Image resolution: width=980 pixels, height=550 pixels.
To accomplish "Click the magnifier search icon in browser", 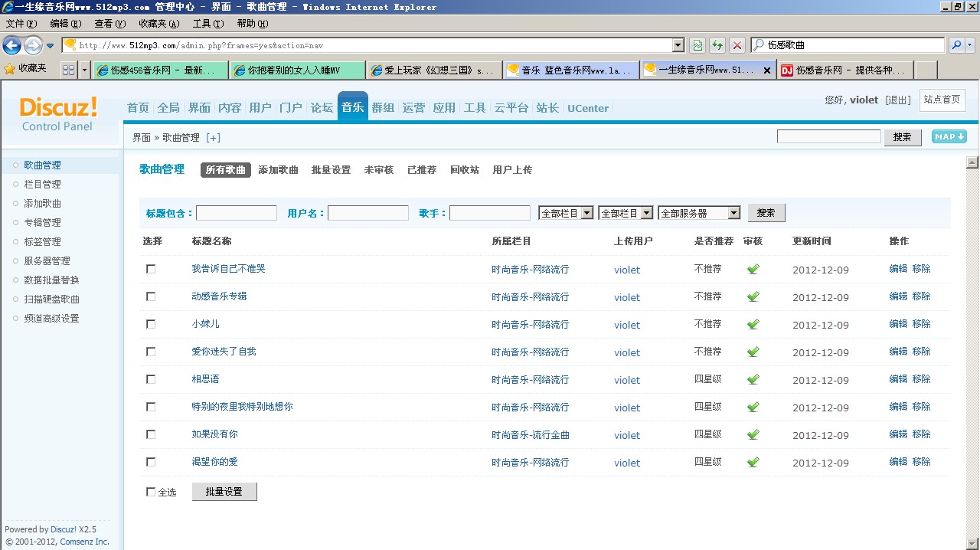I will coord(956,45).
